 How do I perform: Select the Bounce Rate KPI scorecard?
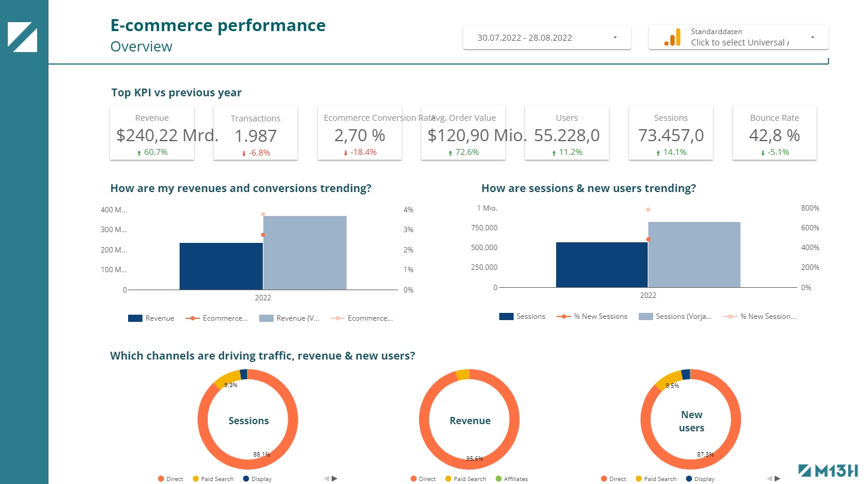coord(774,133)
